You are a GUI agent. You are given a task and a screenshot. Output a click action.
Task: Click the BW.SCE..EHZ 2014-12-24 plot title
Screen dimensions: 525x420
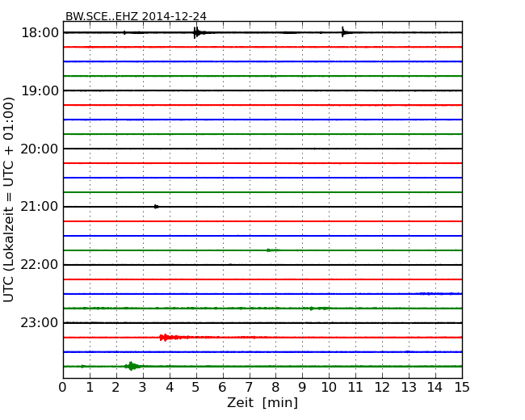(136, 16)
